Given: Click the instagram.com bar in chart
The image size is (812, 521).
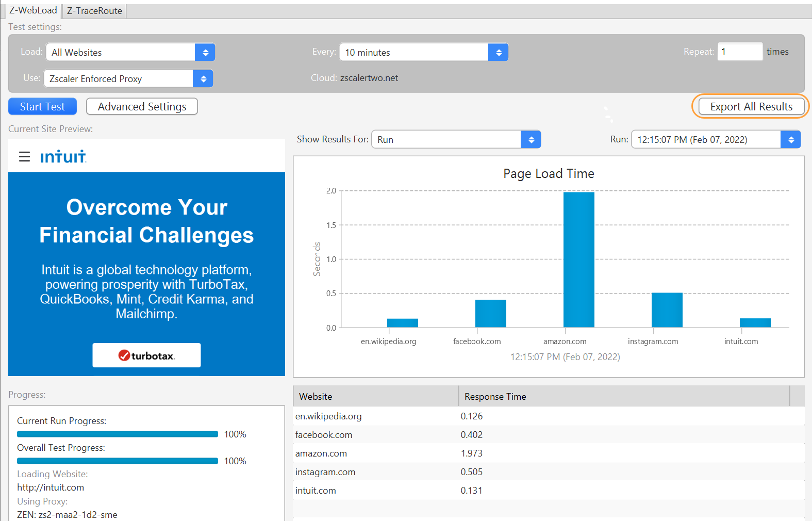Looking at the screenshot, I should pos(667,310).
